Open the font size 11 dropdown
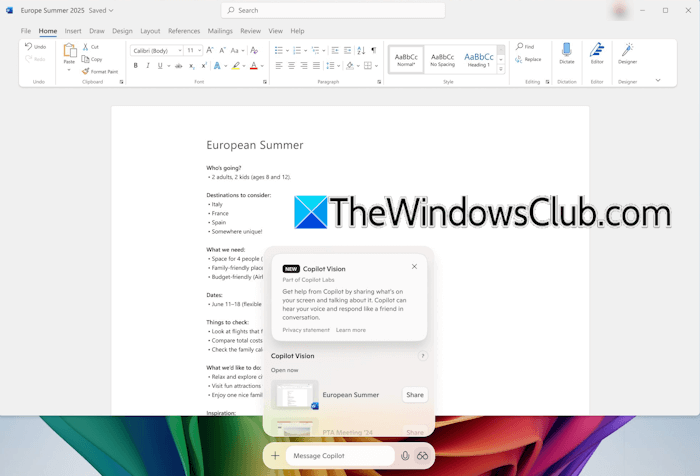 click(x=200, y=50)
